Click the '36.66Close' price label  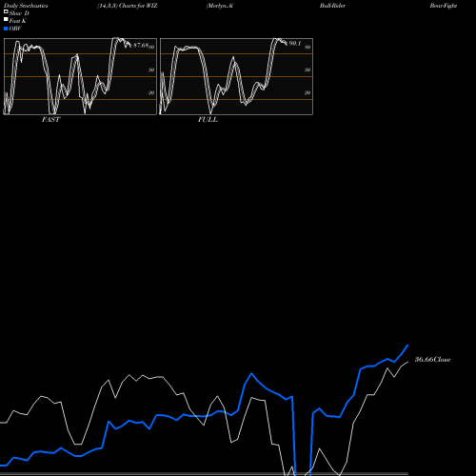[x=432, y=360]
